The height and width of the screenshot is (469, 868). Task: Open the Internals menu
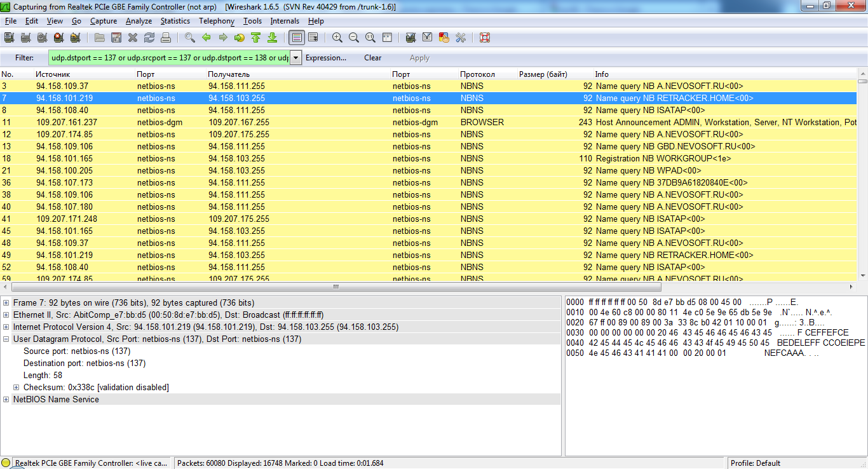click(285, 21)
